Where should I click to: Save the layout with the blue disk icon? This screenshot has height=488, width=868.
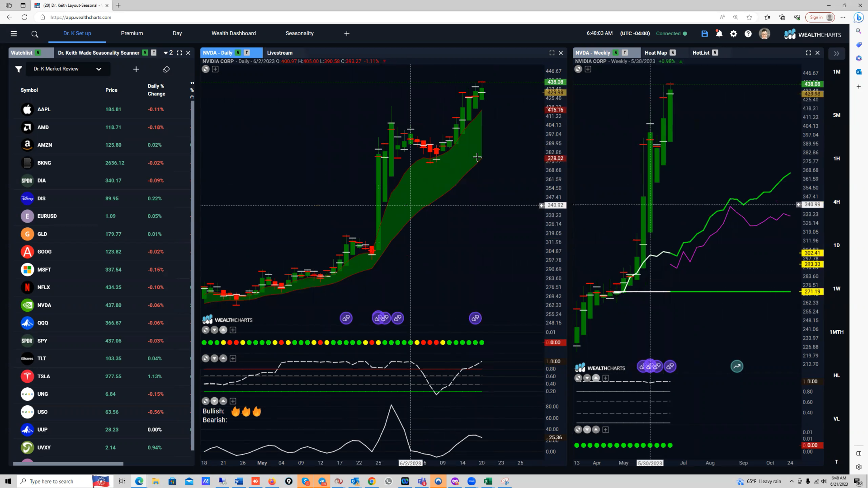(704, 34)
